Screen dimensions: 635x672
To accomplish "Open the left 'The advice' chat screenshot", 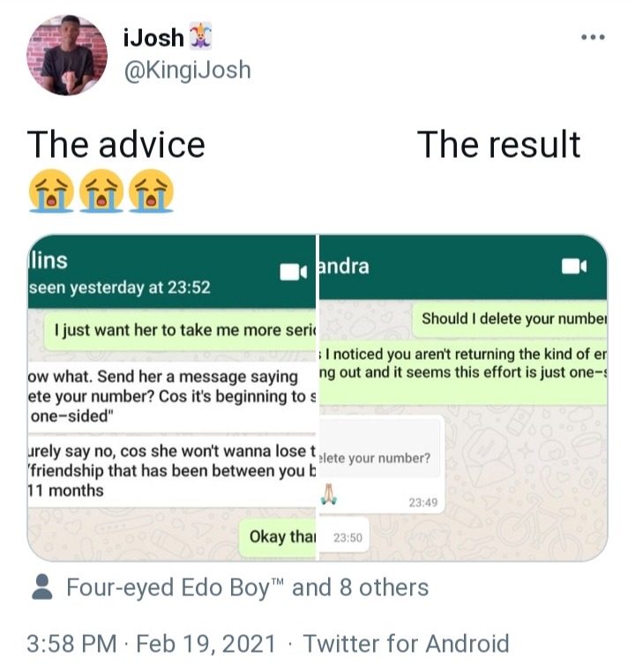I will click(171, 397).
